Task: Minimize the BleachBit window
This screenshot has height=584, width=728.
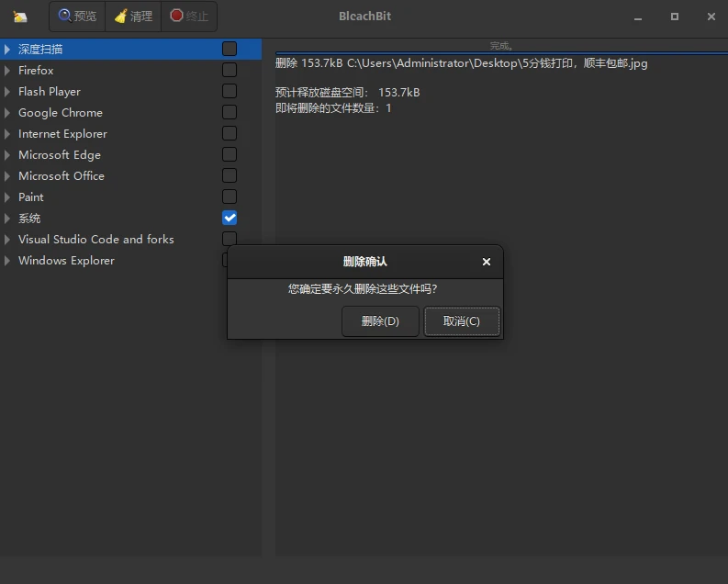Action: click(x=638, y=17)
